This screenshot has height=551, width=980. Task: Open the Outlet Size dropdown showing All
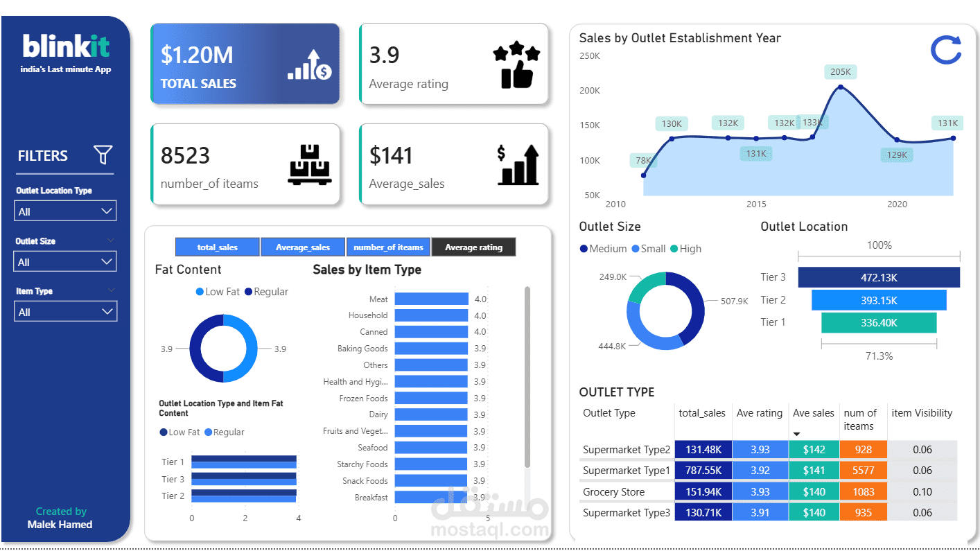64,261
